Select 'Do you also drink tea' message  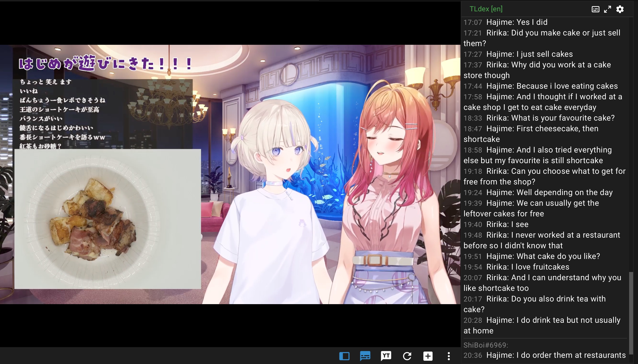point(534,304)
